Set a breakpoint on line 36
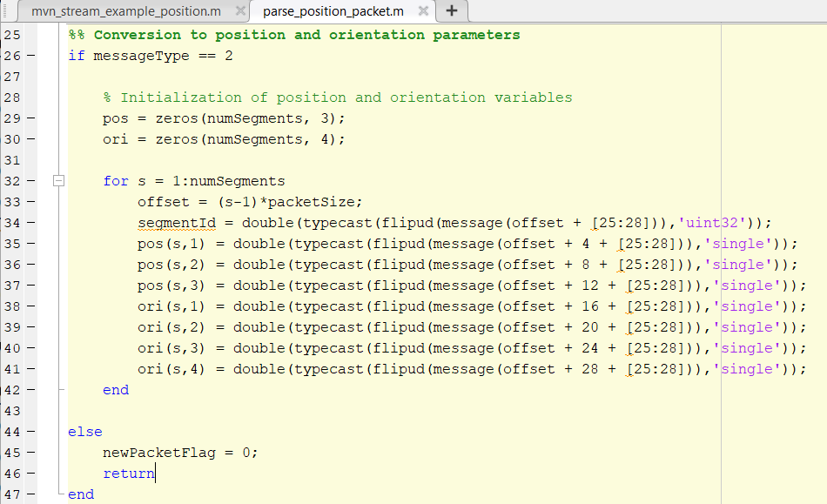827x504 pixels. [x=30, y=264]
